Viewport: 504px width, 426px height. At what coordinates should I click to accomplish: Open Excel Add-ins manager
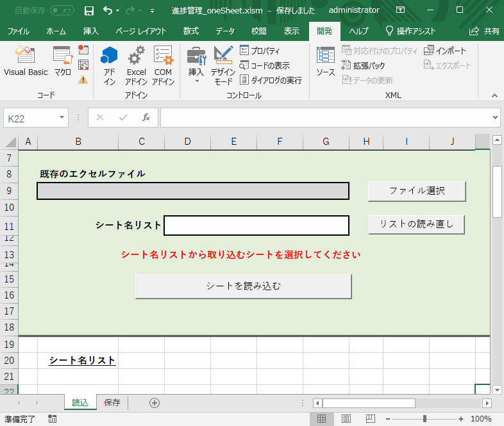(136, 65)
